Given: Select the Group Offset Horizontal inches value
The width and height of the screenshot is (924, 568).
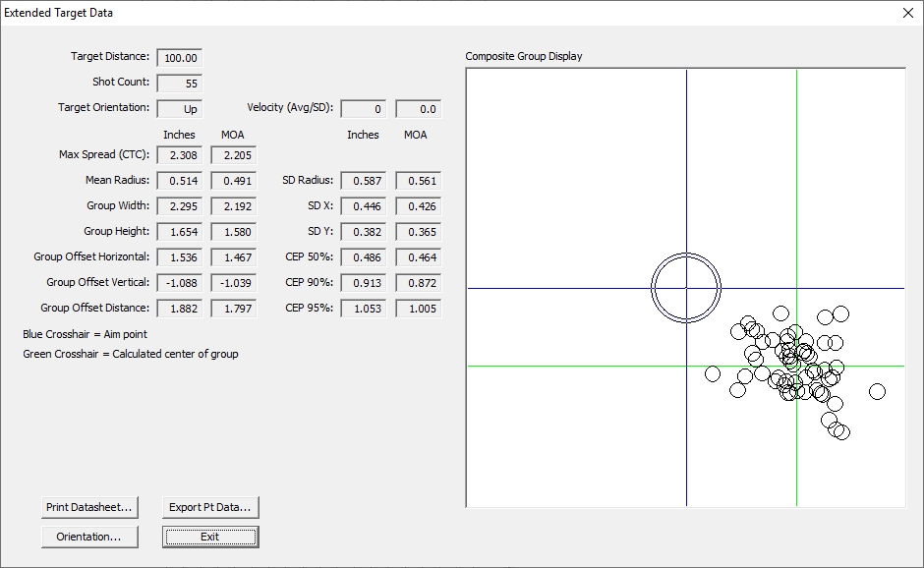Looking at the screenshot, I should coord(180,257).
